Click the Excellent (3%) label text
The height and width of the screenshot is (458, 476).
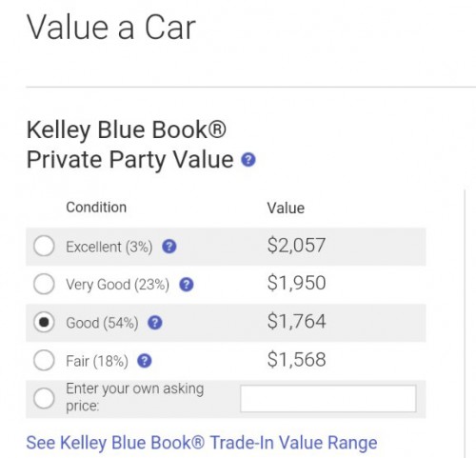pyautogui.click(x=109, y=247)
